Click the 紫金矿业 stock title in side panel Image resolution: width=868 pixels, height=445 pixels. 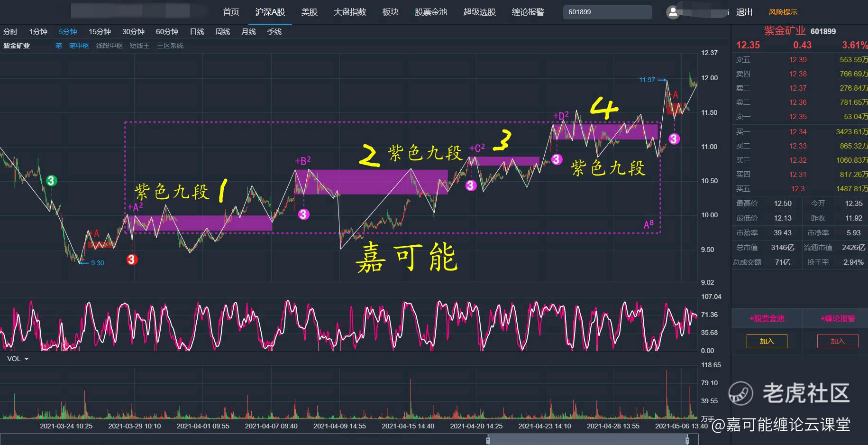pos(785,31)
